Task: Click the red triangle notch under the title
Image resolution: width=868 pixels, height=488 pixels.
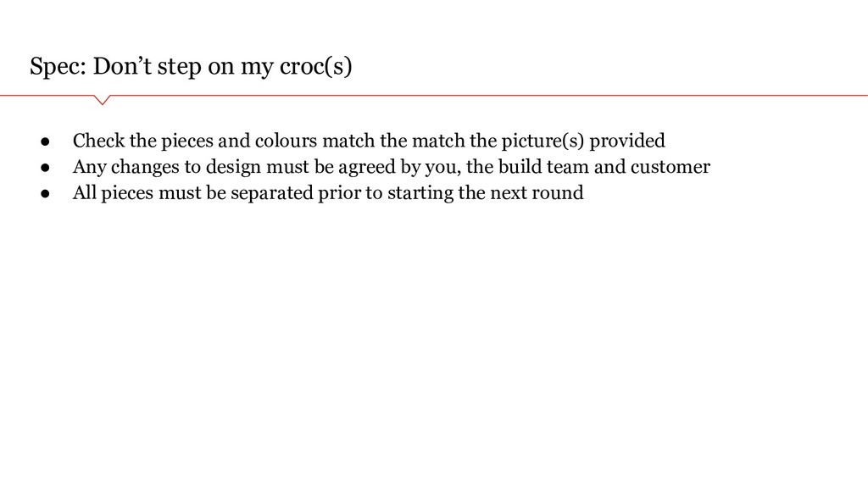Action: point(103,100)
